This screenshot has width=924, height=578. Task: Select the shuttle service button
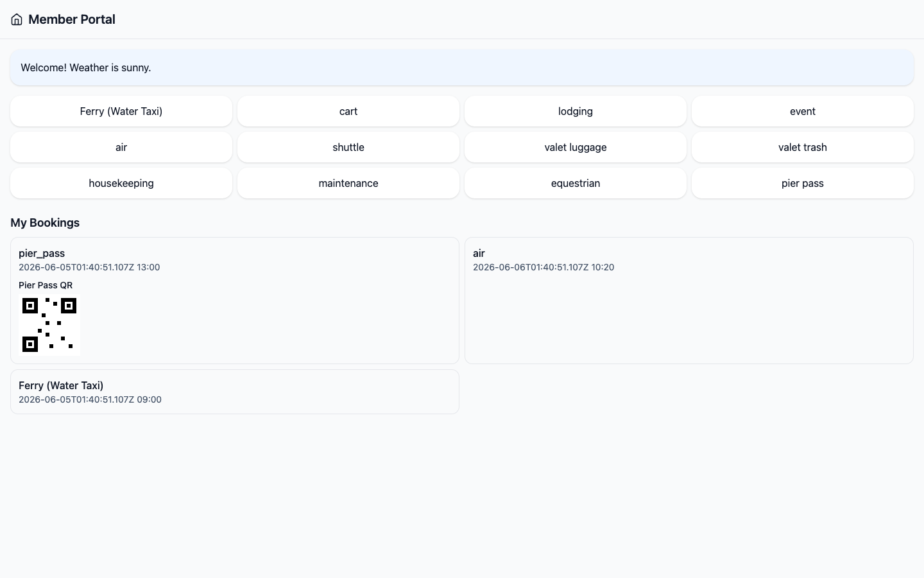[348, 147]
